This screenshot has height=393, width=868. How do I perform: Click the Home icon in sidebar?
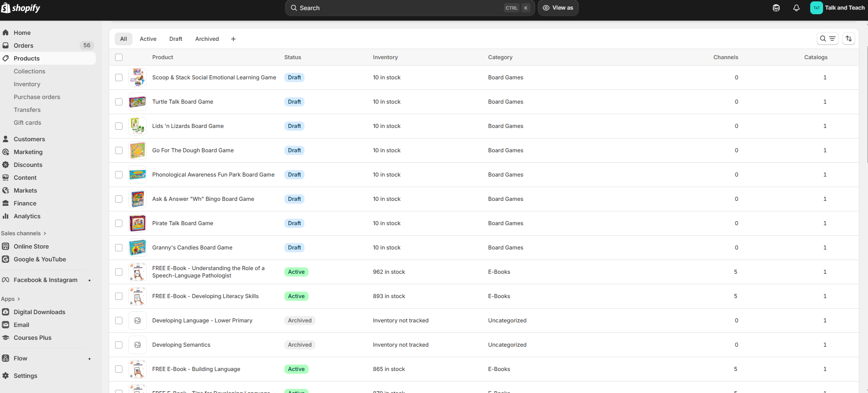click(6, 33)
